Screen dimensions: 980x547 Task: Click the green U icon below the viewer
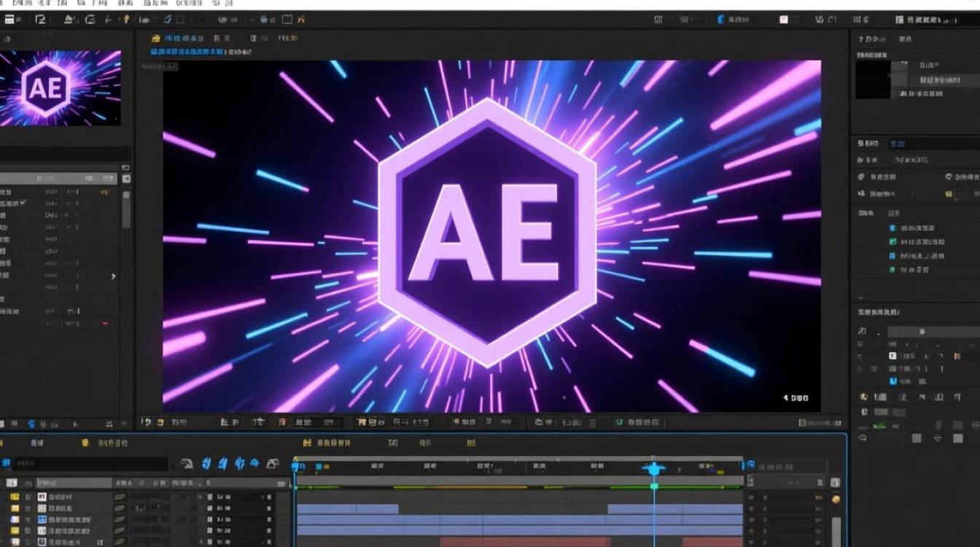[619, 422]
